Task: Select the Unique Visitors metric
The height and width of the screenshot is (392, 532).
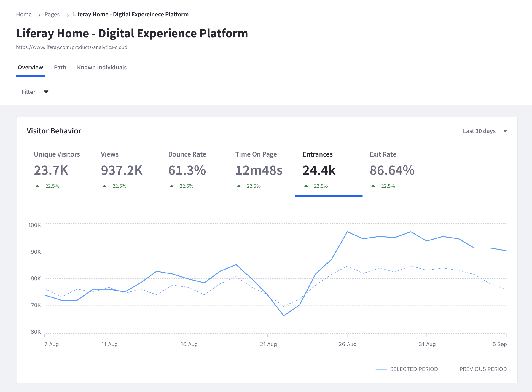Action: point(57,170)
